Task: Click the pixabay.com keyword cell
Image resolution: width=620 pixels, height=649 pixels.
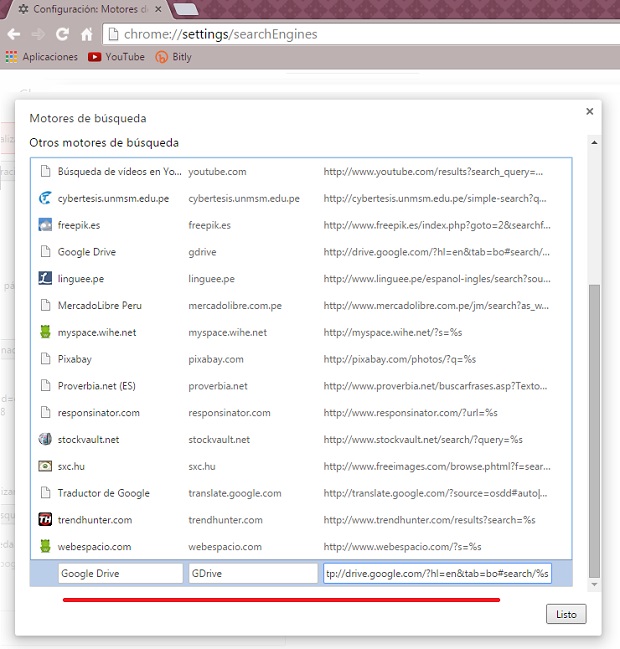Action: (216, 359)
